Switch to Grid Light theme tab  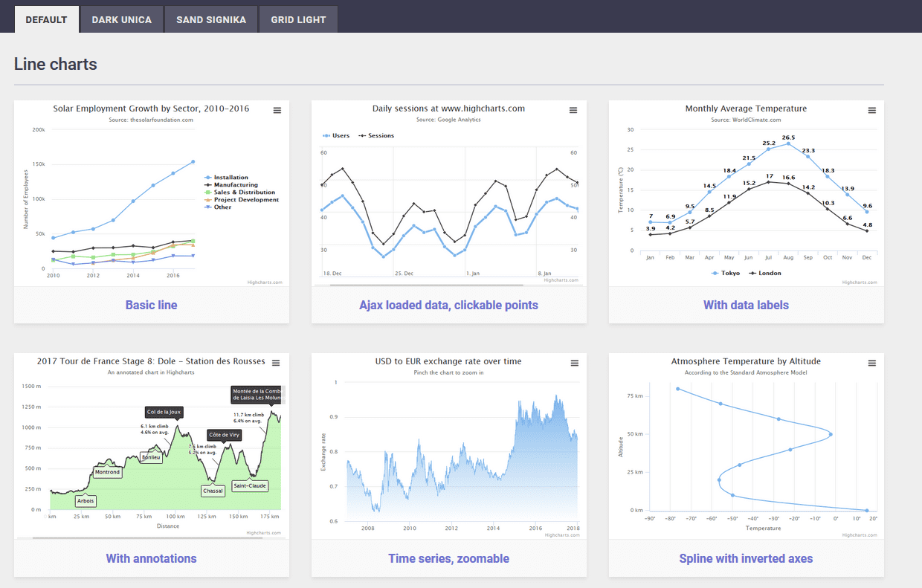[298, 20]
